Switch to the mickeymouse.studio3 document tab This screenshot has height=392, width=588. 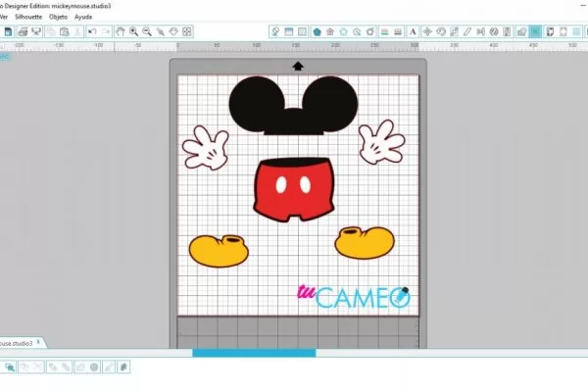tap(16, 343)
